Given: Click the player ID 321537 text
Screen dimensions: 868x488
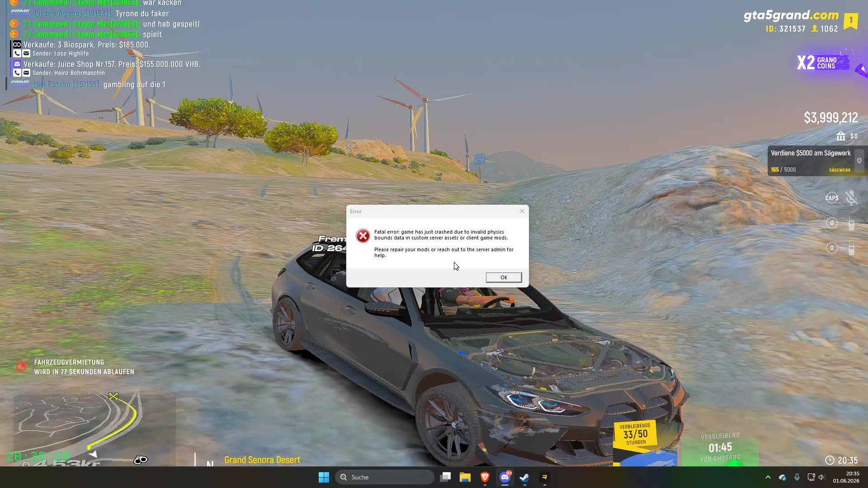Looking at the screenshot, I should [x=786, y=28].
